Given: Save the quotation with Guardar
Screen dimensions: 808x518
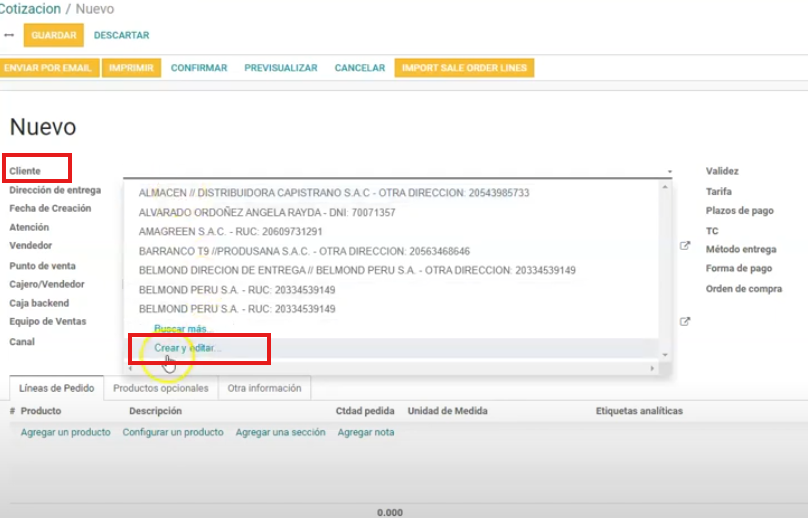Looking at the screenshot, I should (54, 35).
